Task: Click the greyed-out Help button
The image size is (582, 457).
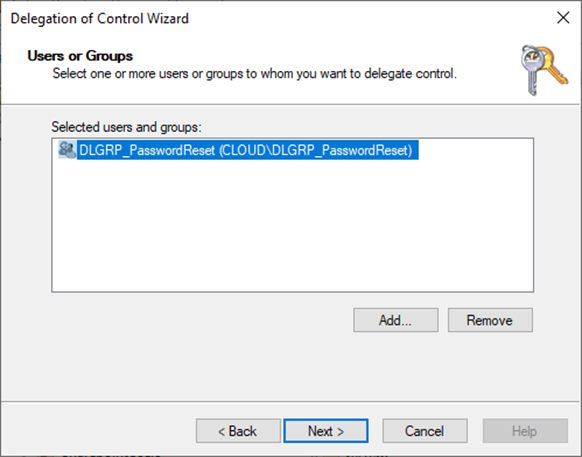Action: 525,431
